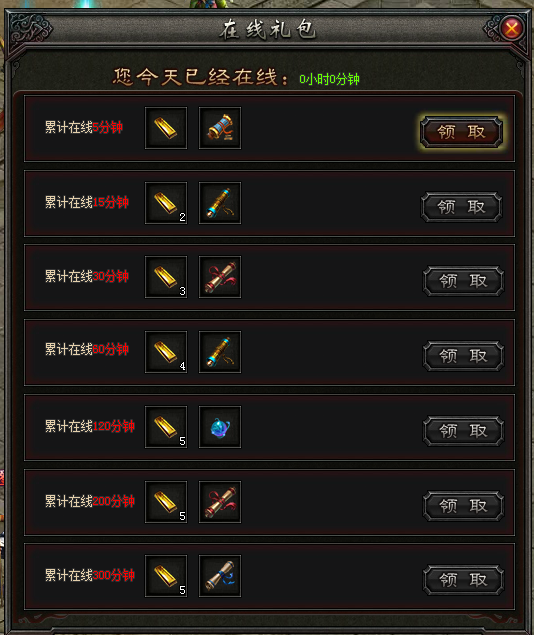Select the gold bar icon with quantity 2
This screenshot has width=534, height=635.
(x=166, y=203)
